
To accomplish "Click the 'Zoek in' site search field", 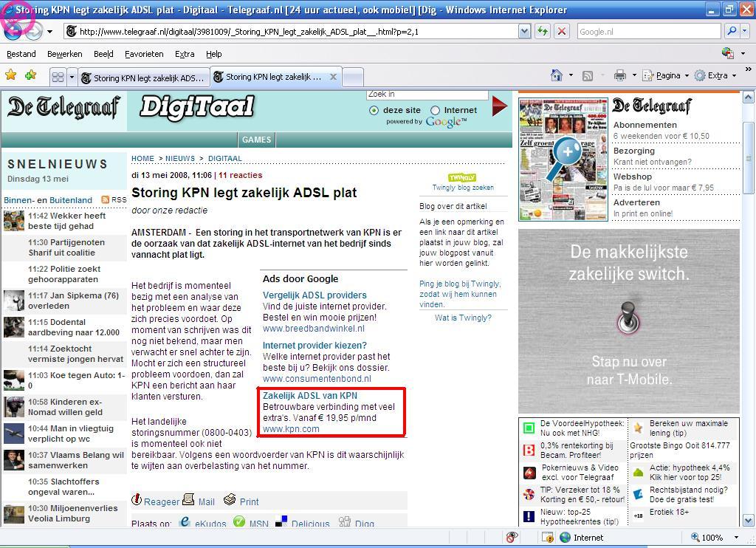I will pos(427,95).
